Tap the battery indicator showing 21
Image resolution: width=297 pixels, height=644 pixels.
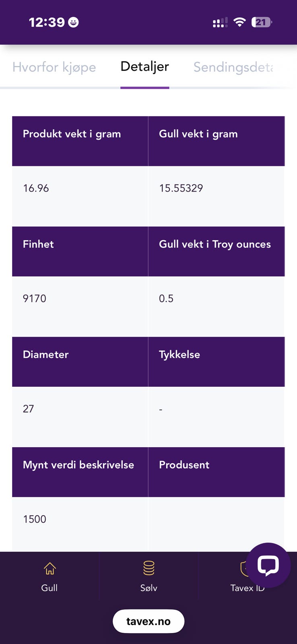[x=262, y=22]
